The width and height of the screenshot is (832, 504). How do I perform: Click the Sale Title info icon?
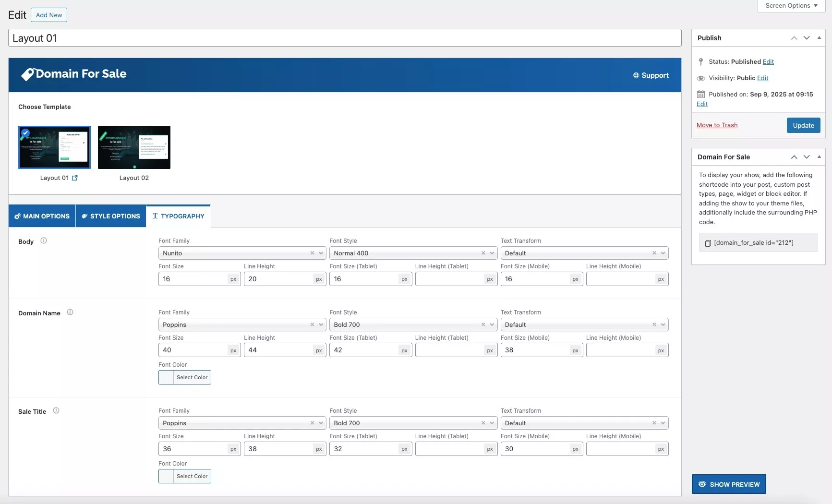[56, 411]
